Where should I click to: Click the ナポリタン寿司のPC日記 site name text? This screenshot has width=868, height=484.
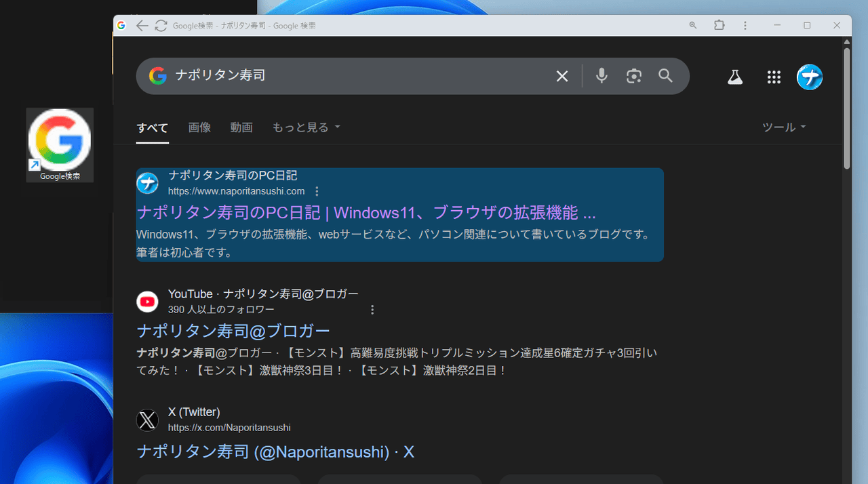(x=233, y=176)
